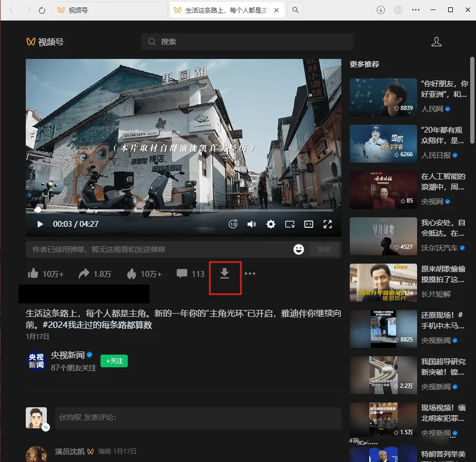Follow 央视新闻 with the green +关注 button
Screen dimensions: 476x462
114,361
